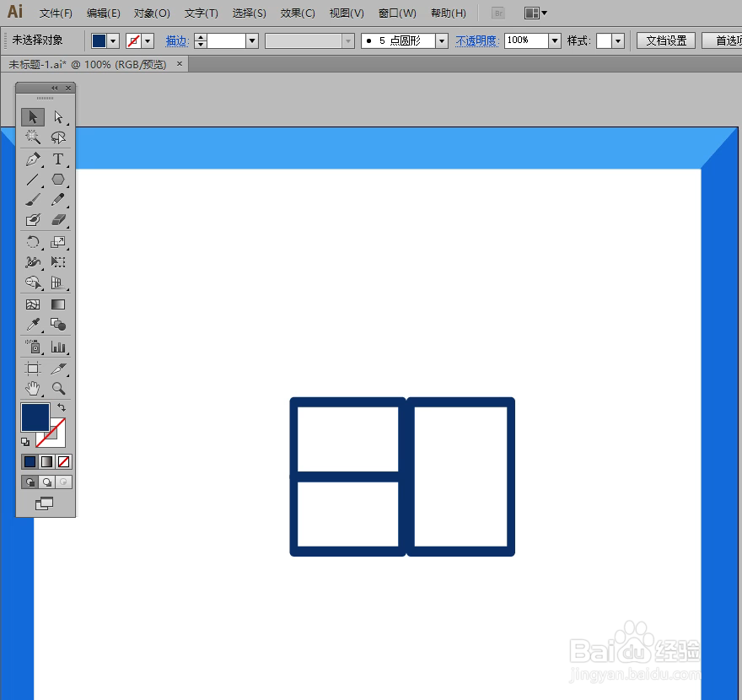This screenshot has width=742, height=700.
Task: Choose the Mesh tool
Action: pos(33,304)
